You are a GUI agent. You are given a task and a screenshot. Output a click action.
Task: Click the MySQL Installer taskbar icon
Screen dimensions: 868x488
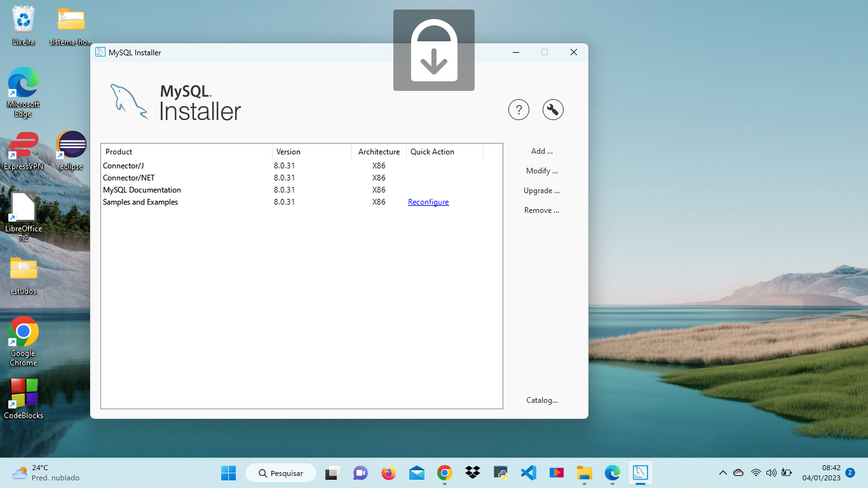click(640, 473)
